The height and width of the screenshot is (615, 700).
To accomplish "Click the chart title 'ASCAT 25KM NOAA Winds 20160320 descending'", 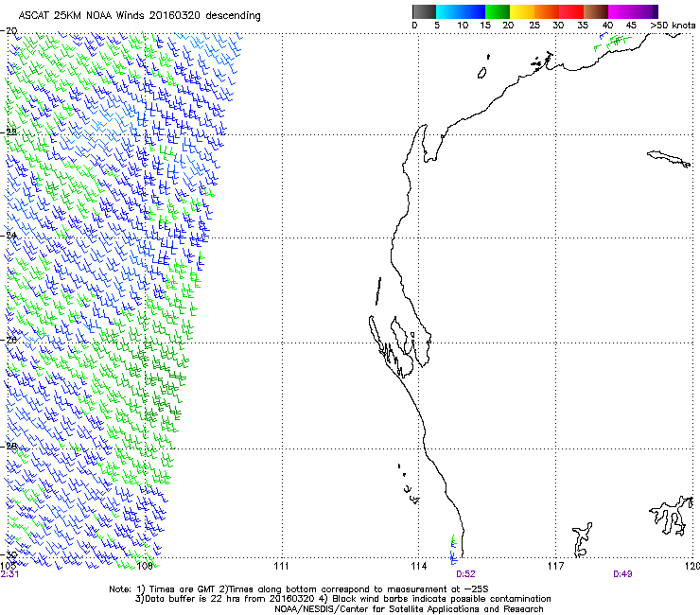I will (139, 16).
